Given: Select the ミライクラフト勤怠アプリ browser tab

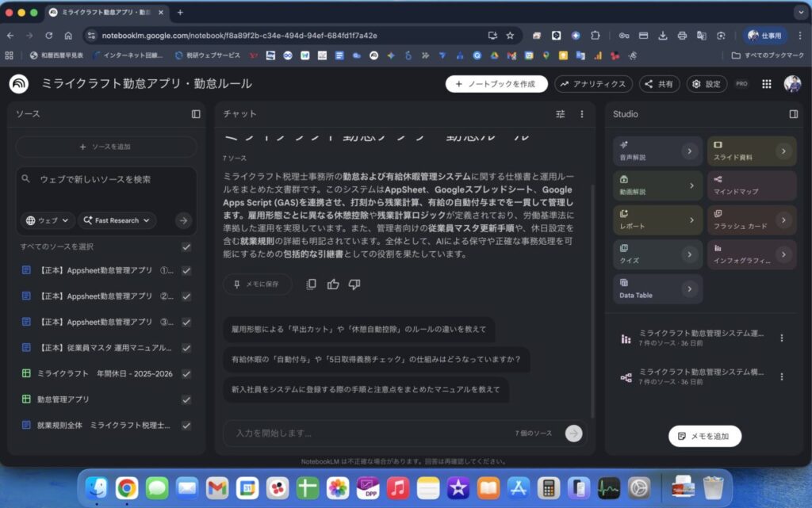Looking at the screenshot, I should tap(103, 13).
